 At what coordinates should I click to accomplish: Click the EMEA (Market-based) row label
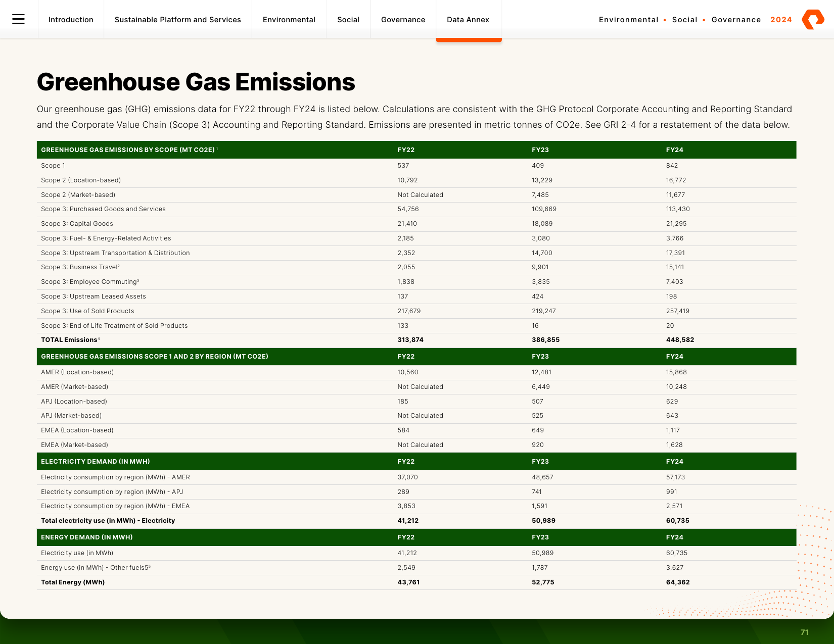(x=74, y=445)
